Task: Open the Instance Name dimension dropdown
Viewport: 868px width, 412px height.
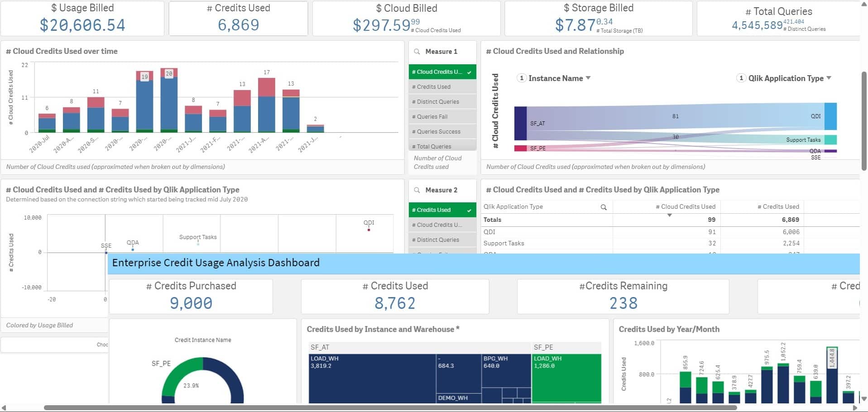Action: [x=588, y=78]
